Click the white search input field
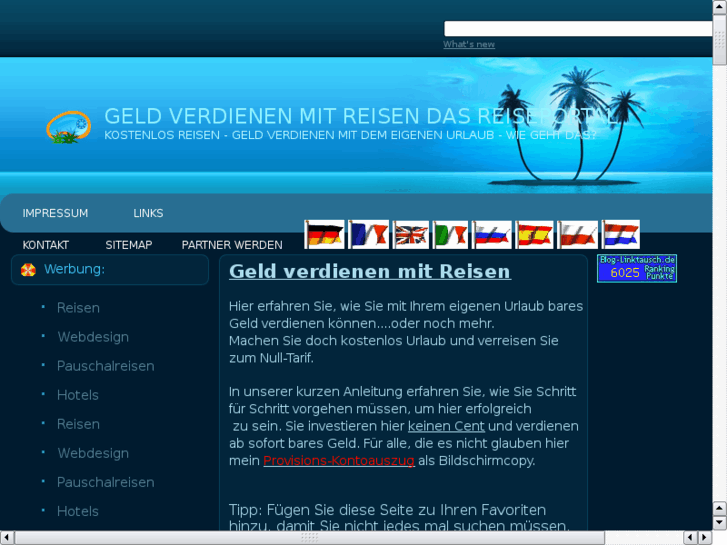This screenshot has height=545, width=727. 578,28
